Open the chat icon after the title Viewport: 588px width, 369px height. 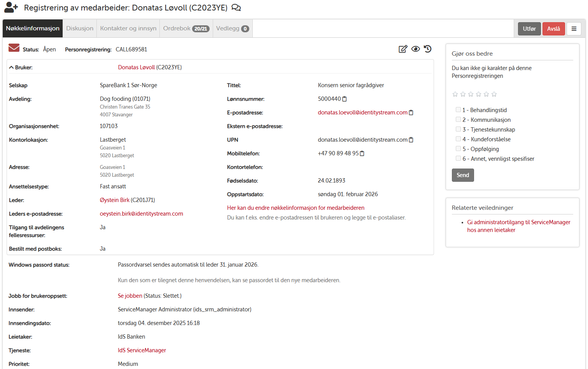[x=236, y=7]
